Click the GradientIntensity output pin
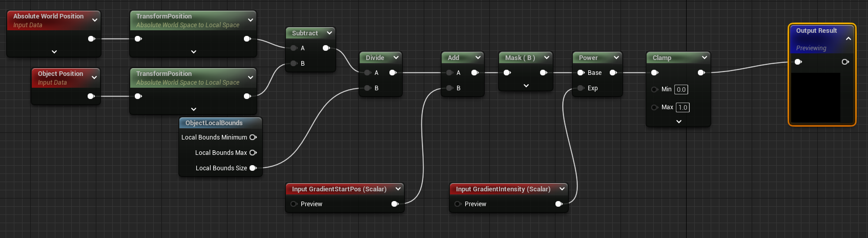 click(559, 204)
